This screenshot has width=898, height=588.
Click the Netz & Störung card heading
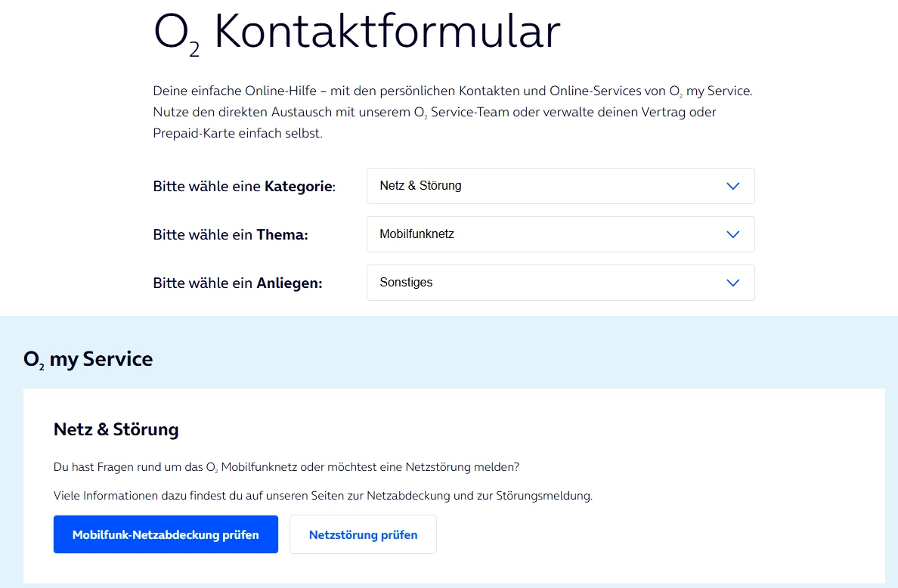[x=116, y=429]
